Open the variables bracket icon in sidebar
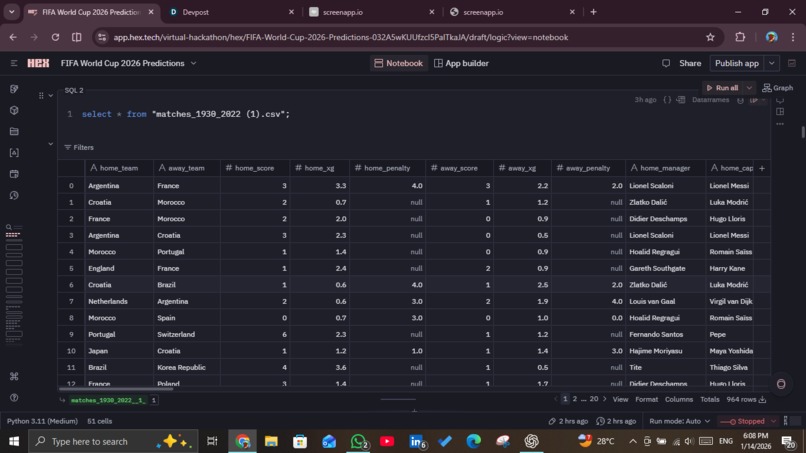 click(x=14, y=153)
